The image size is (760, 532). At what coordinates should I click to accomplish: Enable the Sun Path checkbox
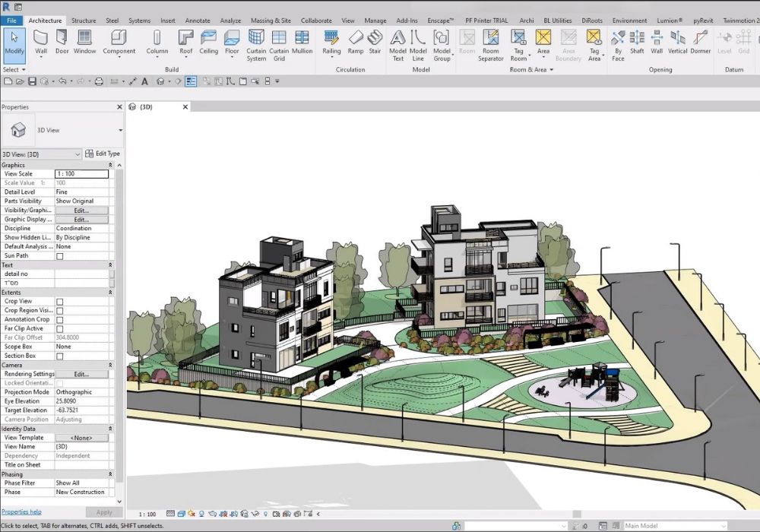point(60,256)
